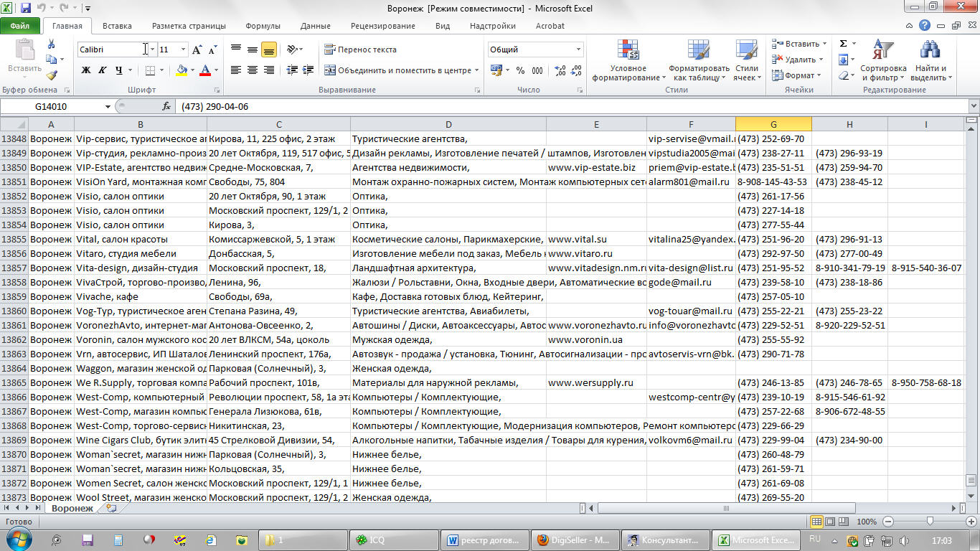Decrease decimal places

576,70
